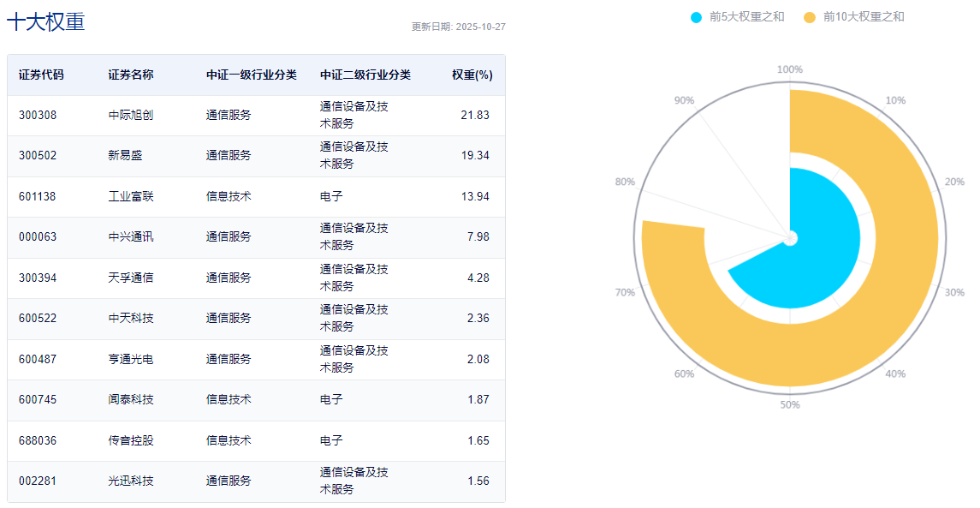Select the 权重(%) column header
980x508 pixels.
pos(472,75)
